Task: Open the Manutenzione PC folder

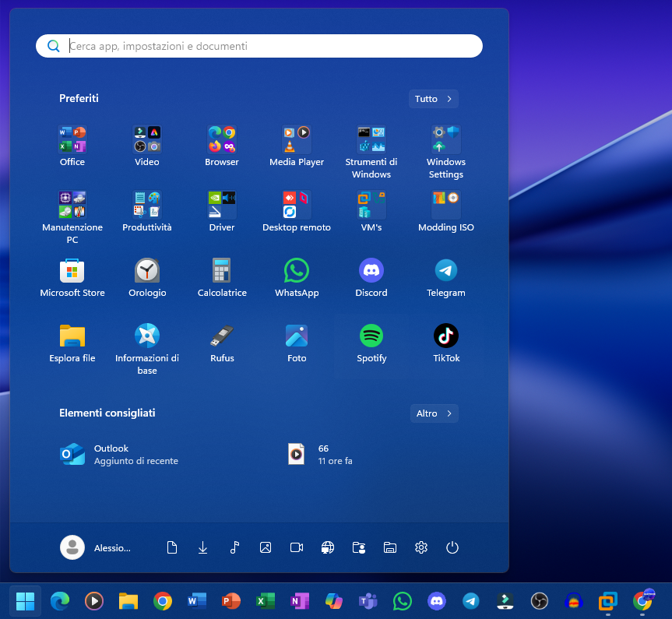Action: [72, 217]
